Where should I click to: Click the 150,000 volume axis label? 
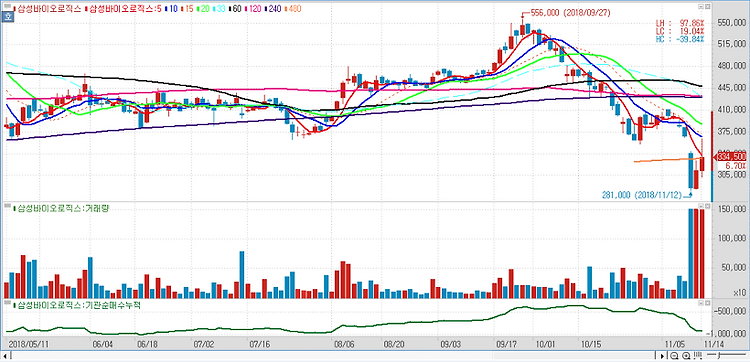732,209
